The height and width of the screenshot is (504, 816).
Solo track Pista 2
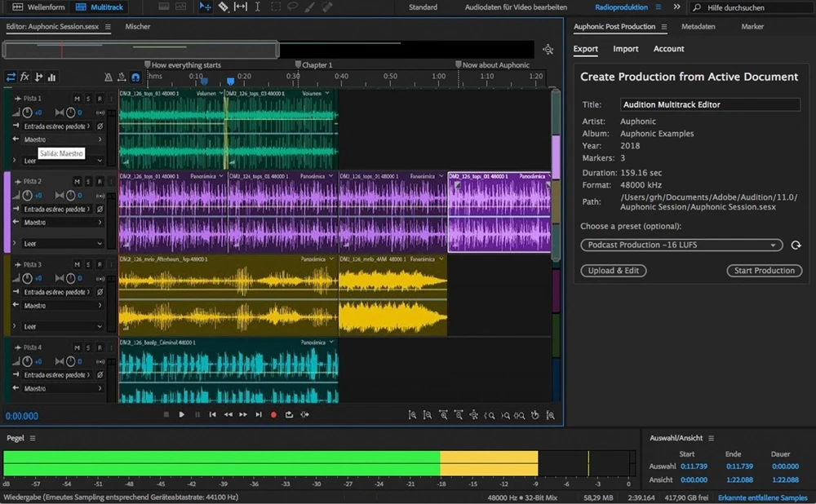point(88,181)
